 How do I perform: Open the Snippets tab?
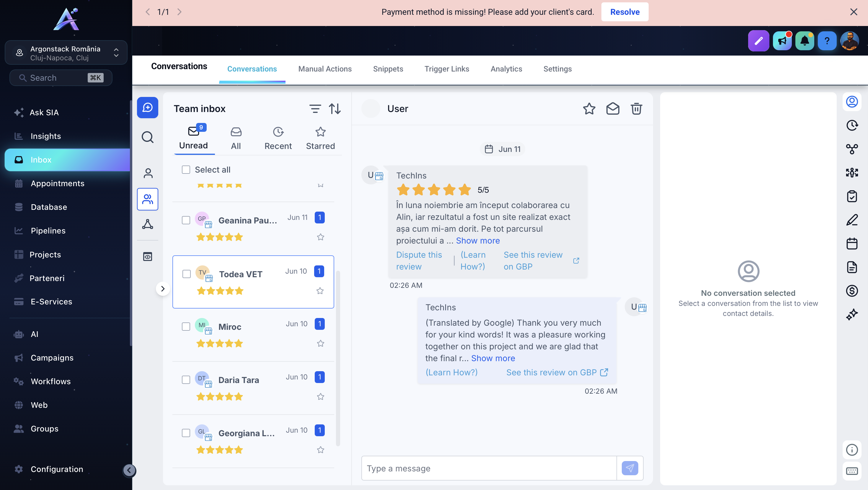(x=388, y=69)
